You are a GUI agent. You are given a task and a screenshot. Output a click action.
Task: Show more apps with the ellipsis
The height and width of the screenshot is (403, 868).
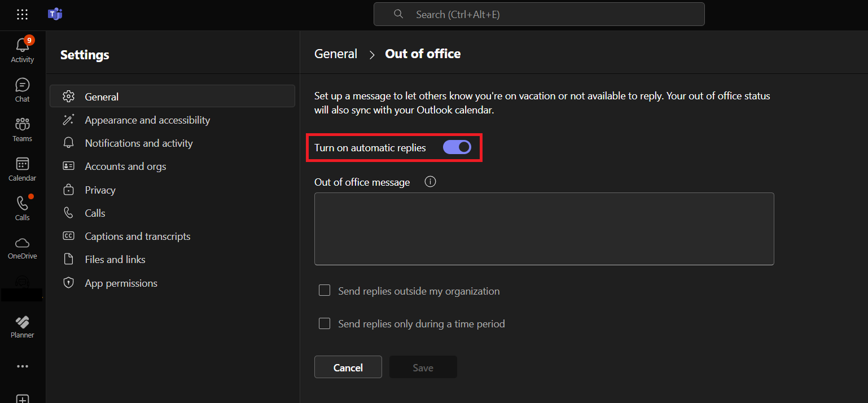[23, 366]
